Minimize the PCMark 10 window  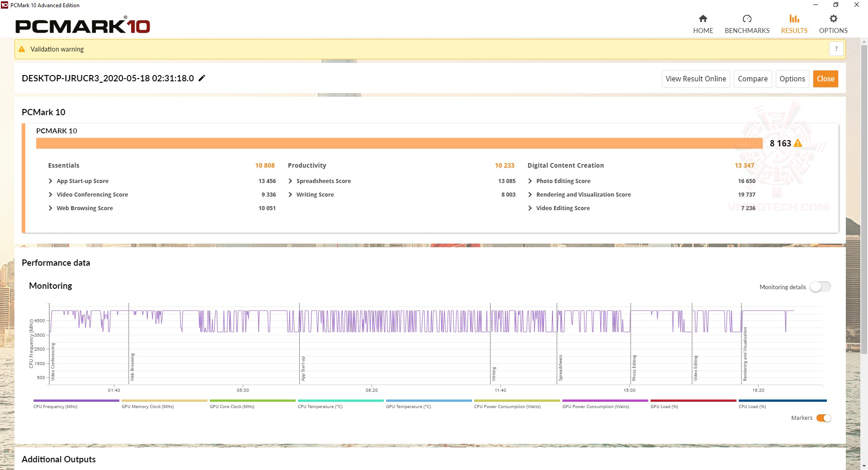pyautogui.click(x=816, y=5)
